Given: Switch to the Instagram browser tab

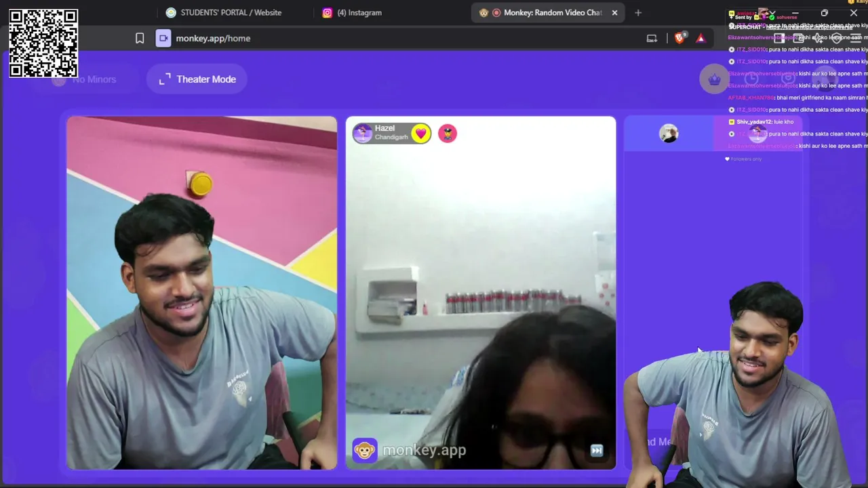Looking at the screenshot, I should [352, 12].
